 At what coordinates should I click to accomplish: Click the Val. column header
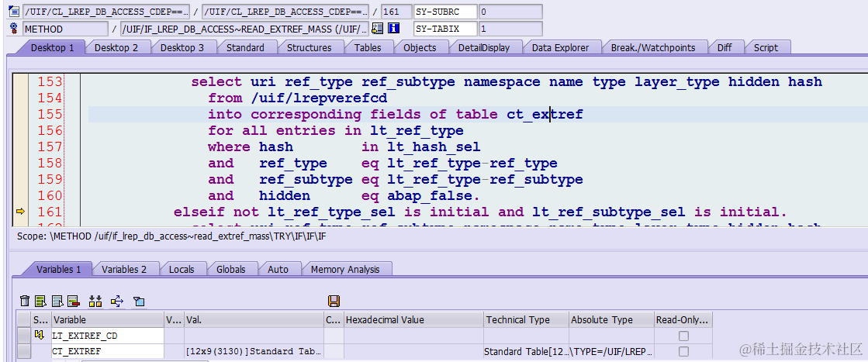click(254, 320)
